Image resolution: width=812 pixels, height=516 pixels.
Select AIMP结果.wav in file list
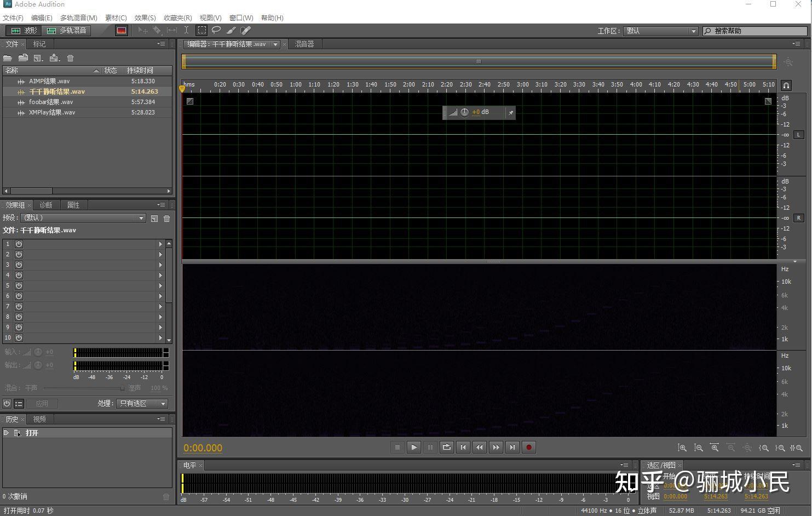(x=88, y=81)
